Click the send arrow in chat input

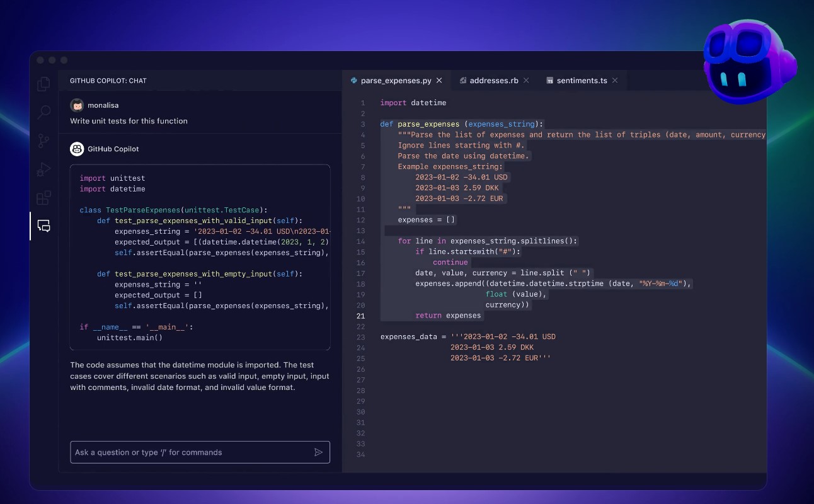click(318, 452)
